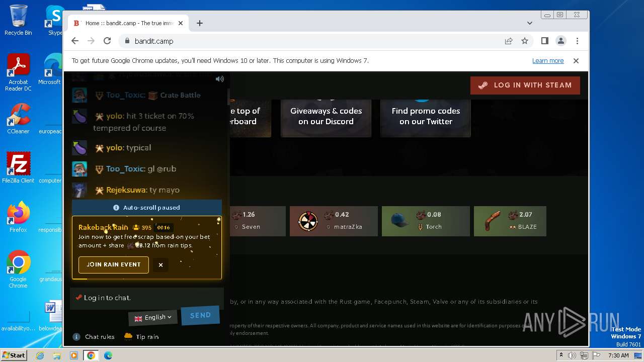Focus the chat message input field
Screen dimensions: 644x362
(x=146, y=298)
